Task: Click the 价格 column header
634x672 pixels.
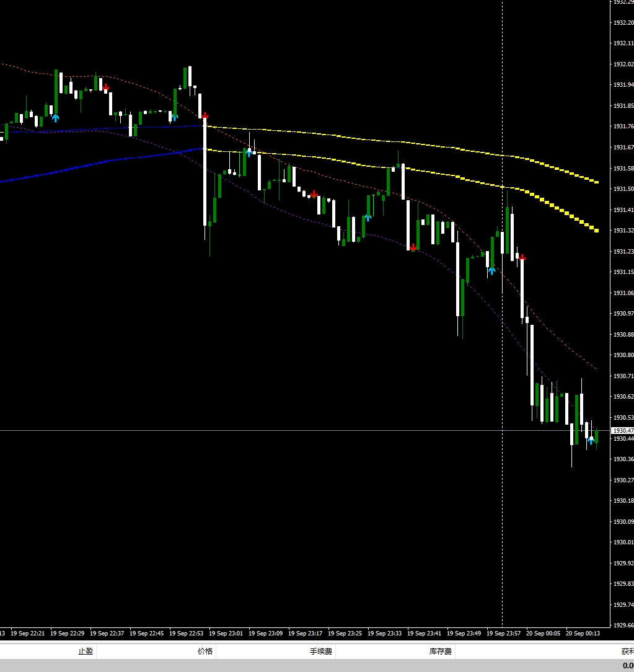Action: (x=205, y=652)
